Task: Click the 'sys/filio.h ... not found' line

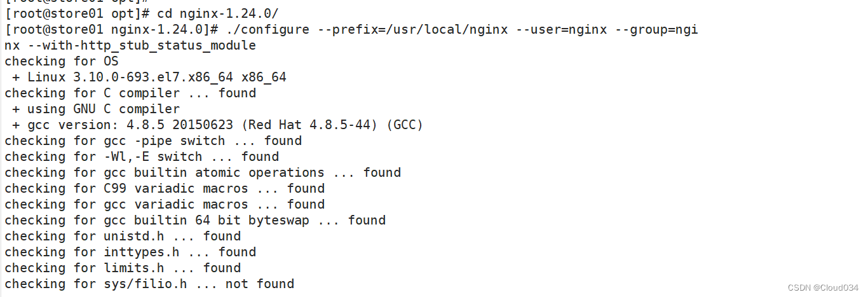Action: click(x=149, y=284)
